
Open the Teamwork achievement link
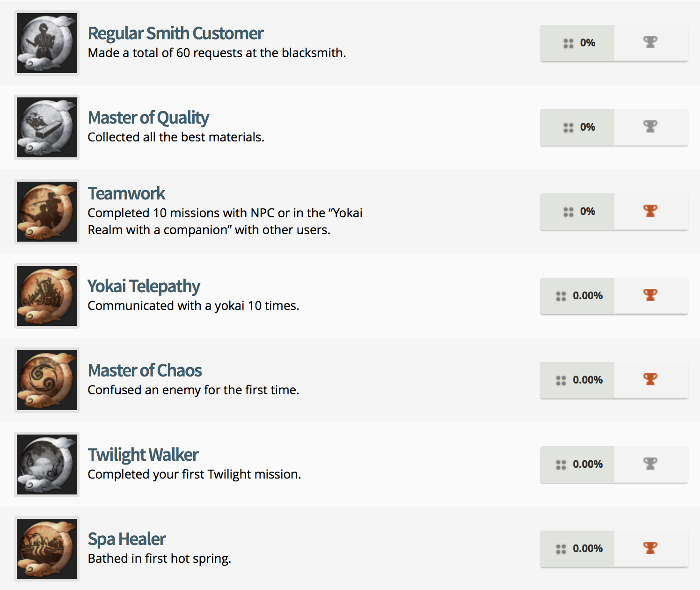click(126, 193)
